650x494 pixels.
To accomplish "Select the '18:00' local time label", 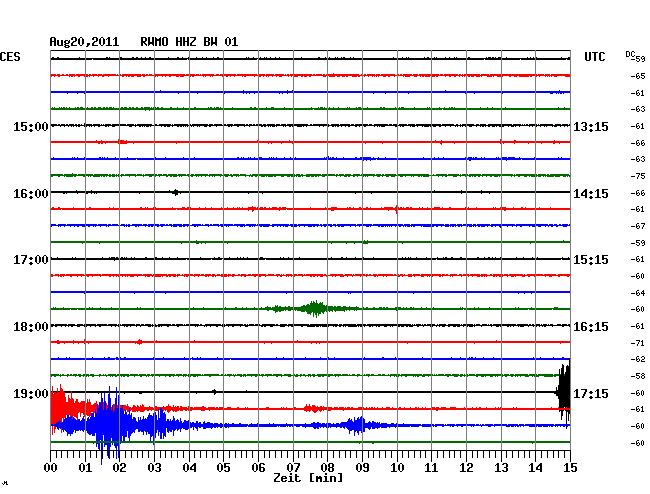I will click(x=31, y=327).
